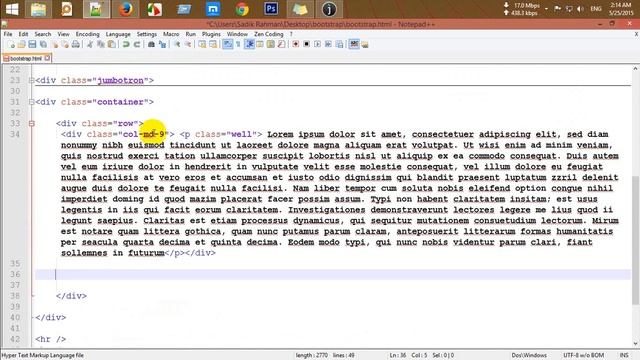Close the bootstrap.html tab
This screenshot has height=360, width=640.
point(47,58)
